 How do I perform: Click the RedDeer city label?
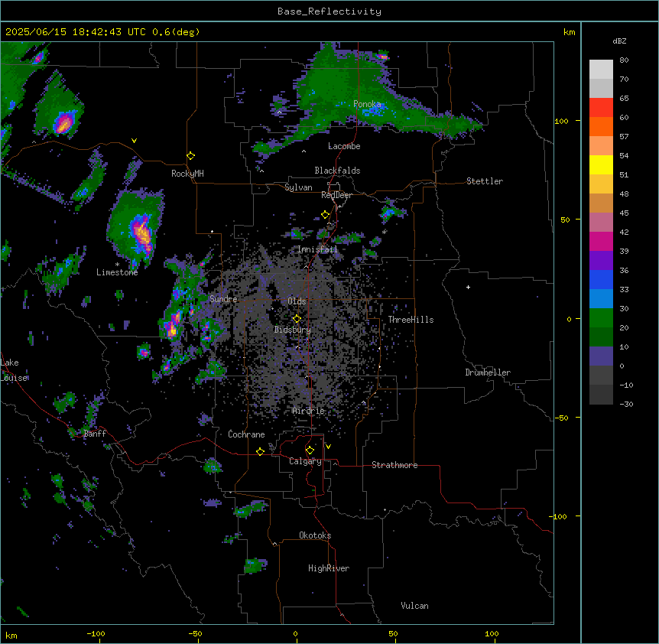(336, 195)
